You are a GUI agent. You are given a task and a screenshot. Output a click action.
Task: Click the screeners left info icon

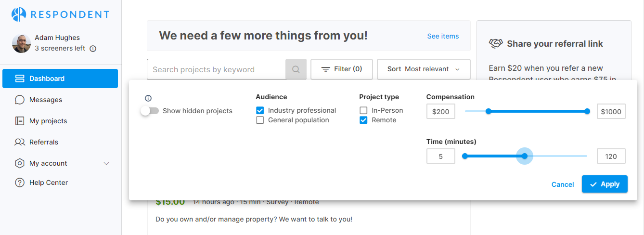click(x=93, y=49)
